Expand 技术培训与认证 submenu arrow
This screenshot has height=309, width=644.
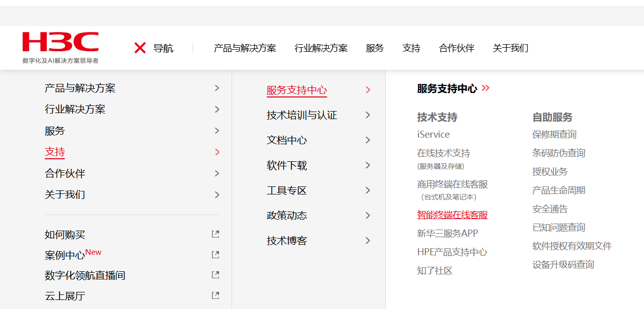368,115
